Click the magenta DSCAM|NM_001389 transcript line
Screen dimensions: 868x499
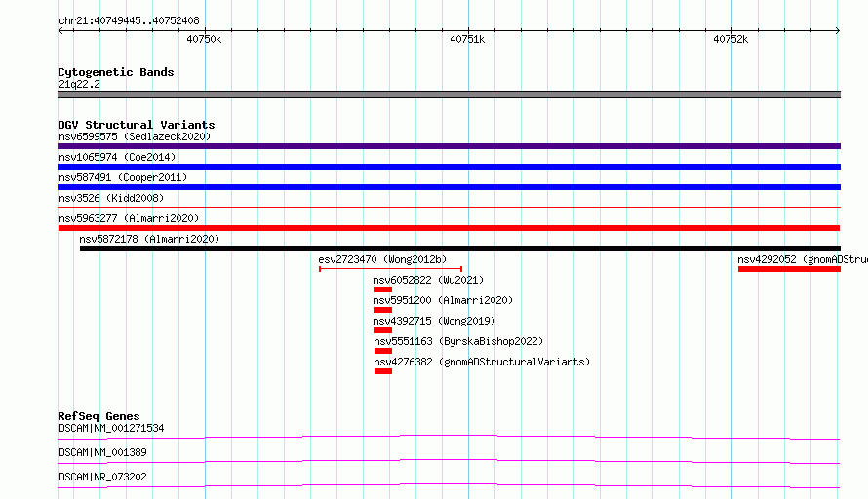449,461
